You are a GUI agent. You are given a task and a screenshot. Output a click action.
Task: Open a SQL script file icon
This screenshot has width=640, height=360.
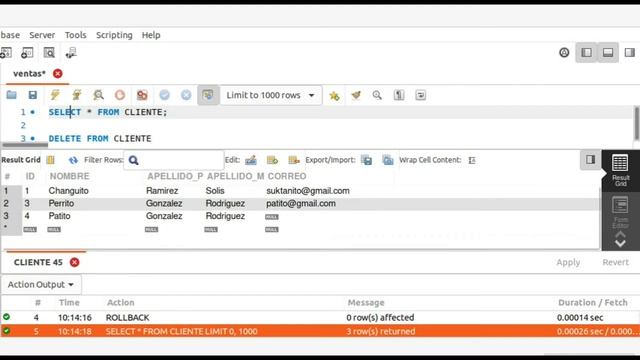pyautogui.click(x=11, y=95)
